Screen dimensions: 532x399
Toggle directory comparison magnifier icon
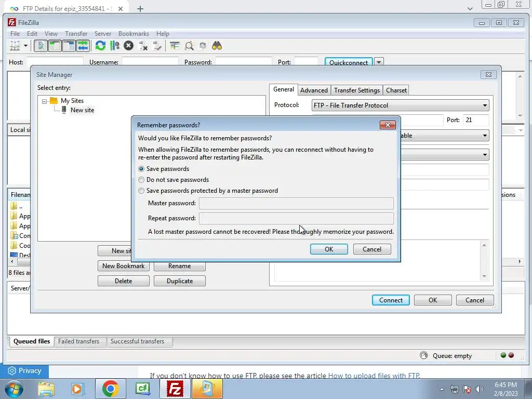click(189, 46)
